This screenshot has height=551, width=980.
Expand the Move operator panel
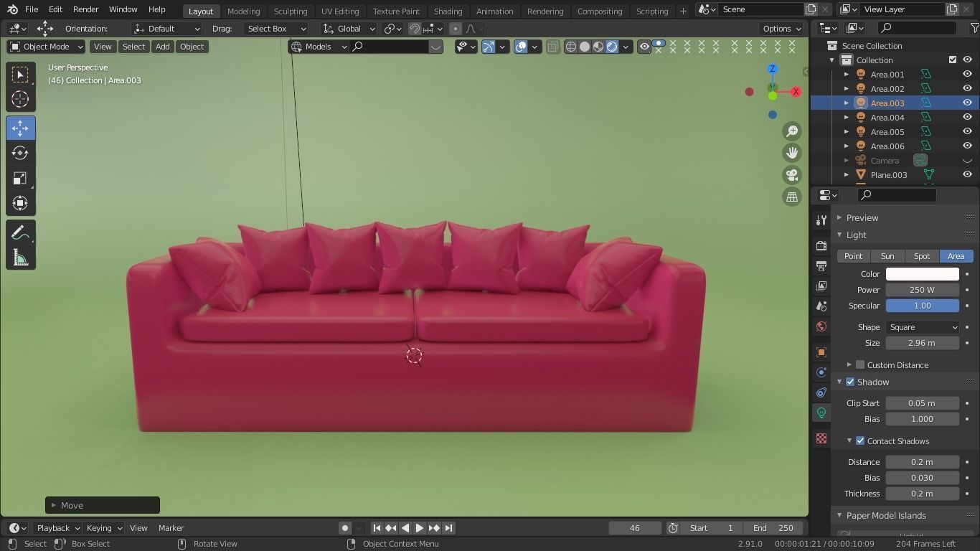[54, 505]
